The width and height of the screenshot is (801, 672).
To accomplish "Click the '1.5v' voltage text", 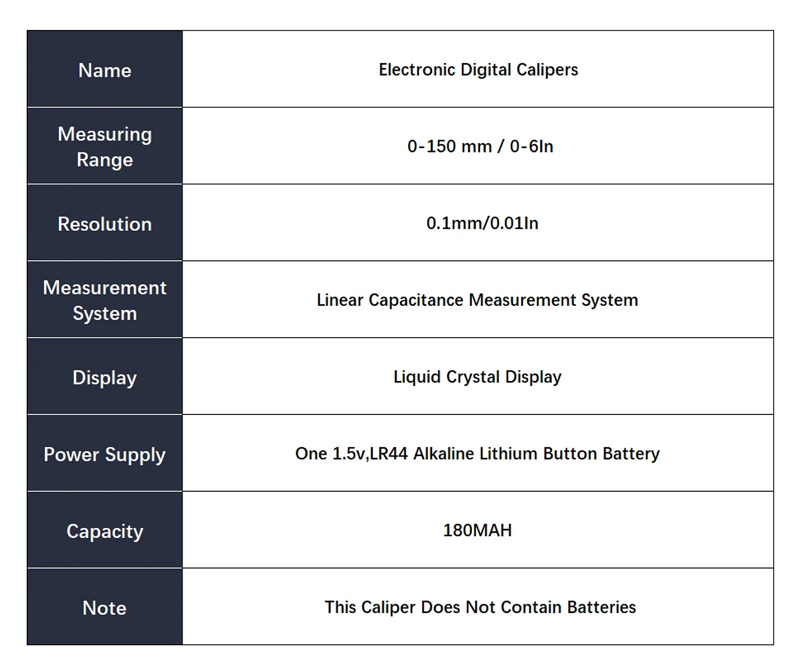I will click(x=349, y=453).
